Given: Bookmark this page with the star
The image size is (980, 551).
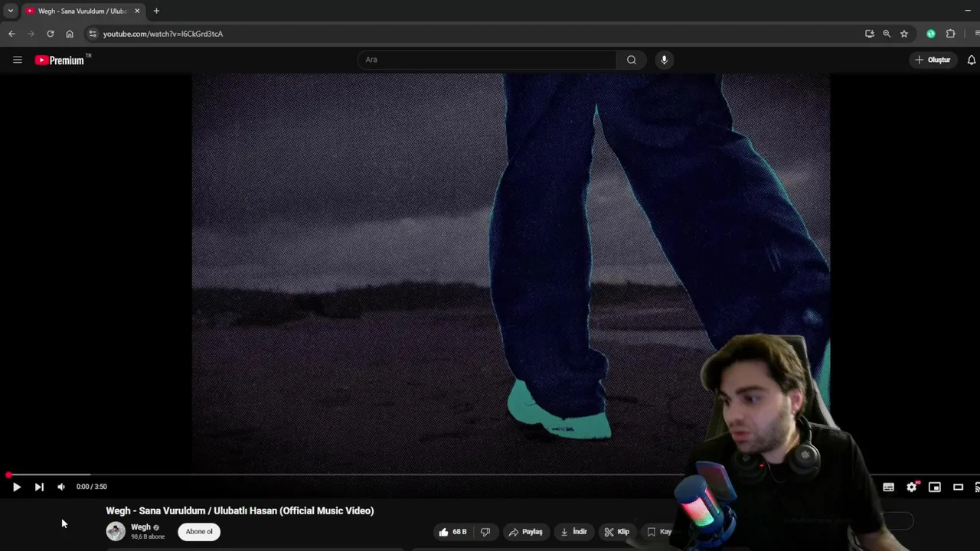Looking at the screenshot, I should [904, 34].
